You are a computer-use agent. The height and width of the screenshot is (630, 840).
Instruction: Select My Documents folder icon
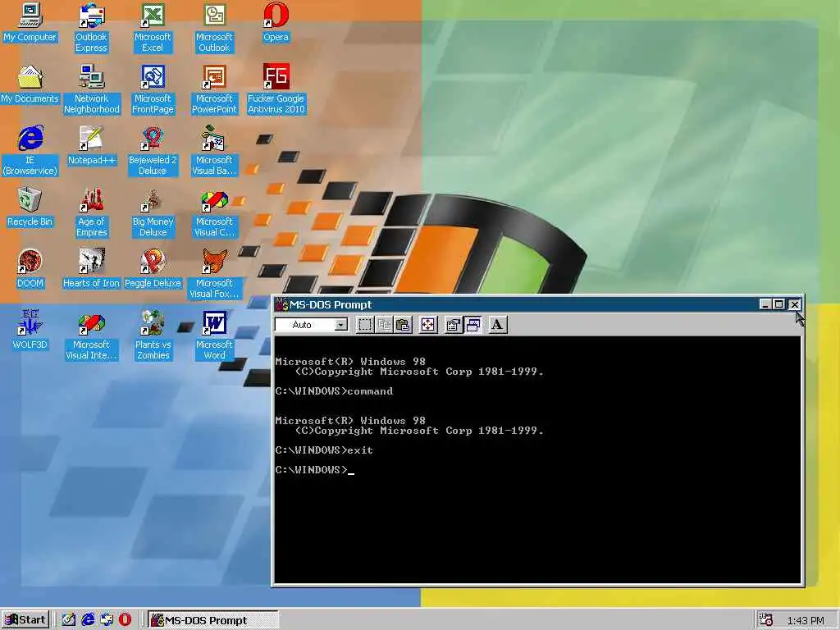pyautogui.click(x=30, y=84)
